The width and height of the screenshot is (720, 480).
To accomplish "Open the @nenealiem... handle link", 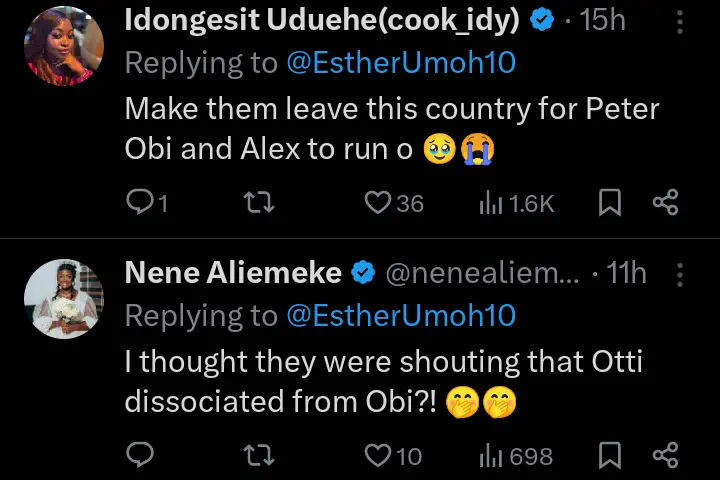I will click(482, 274).
